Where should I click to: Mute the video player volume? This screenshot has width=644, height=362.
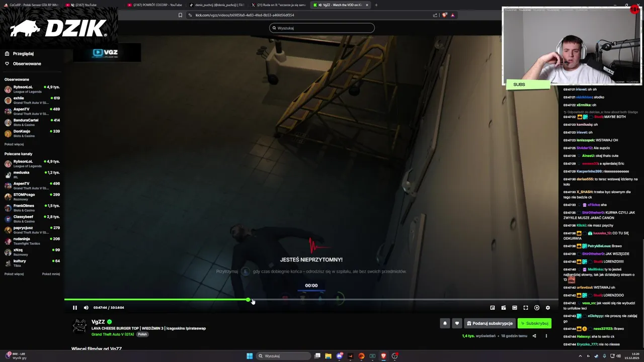[86, 308]
